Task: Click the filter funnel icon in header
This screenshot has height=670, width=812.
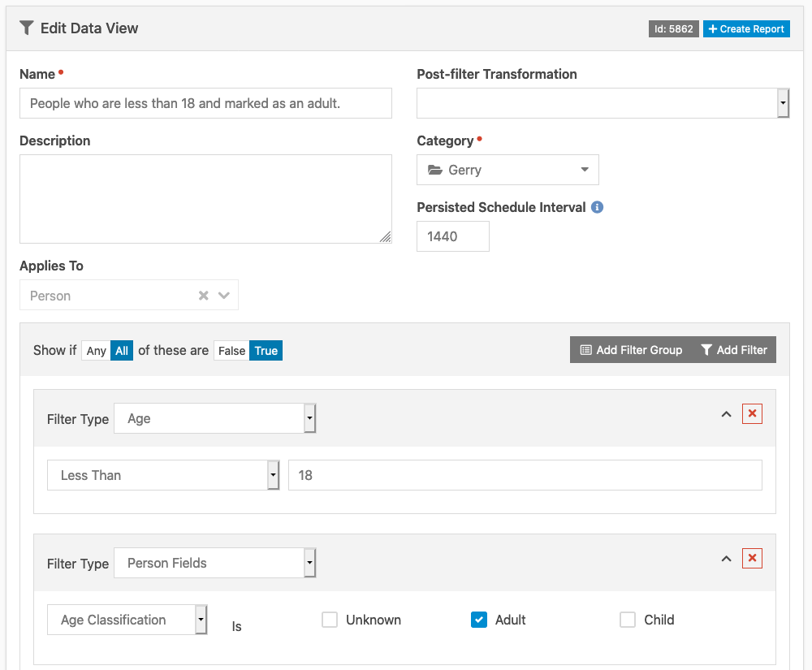Action: tap(27, 28)
